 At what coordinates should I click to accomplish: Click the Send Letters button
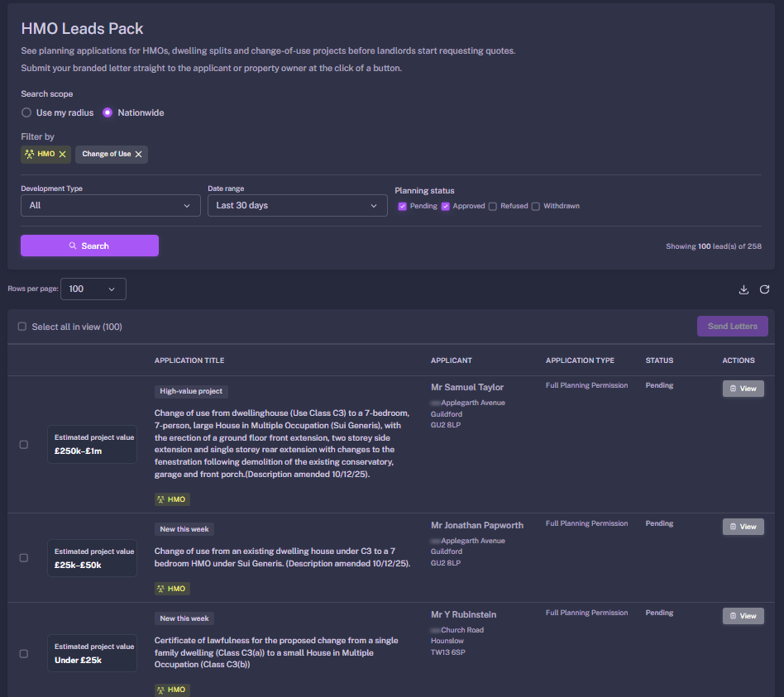pos(732,326)
